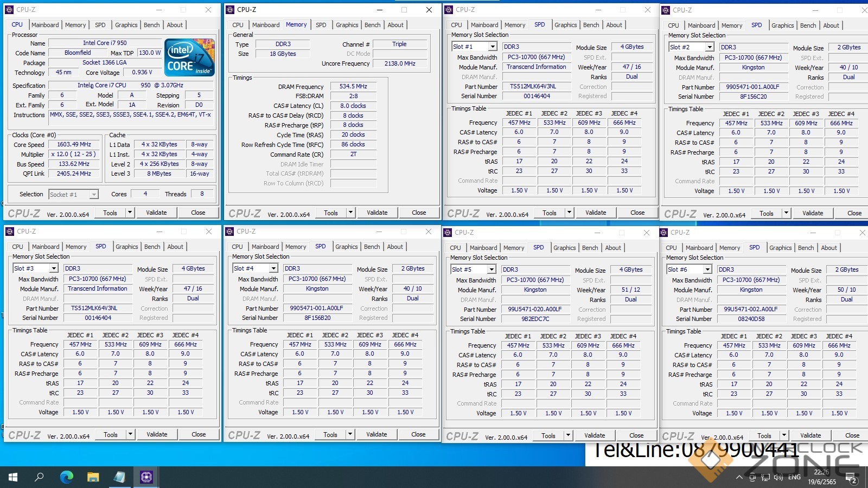This screenshot has height=488, width=868.
Task: Click the network icon in the system tray
Action: tap(765, 478)
